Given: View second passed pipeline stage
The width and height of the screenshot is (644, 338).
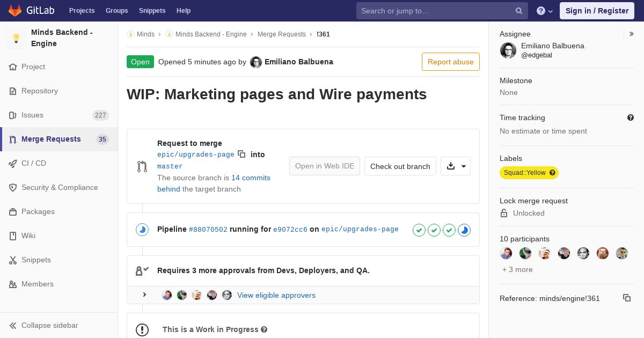Looking at the screenshot, I should pos(434,230).
